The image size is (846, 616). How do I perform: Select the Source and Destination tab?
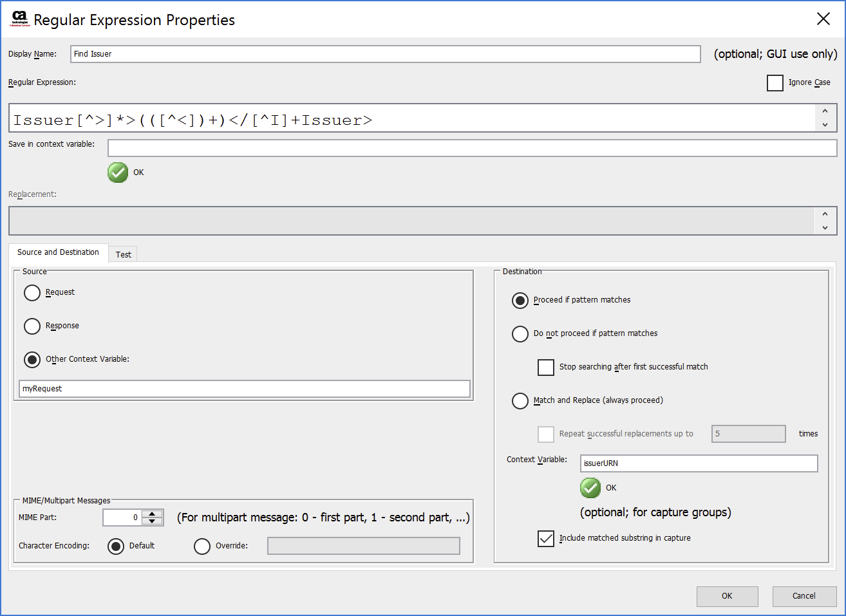coord(58,252)
